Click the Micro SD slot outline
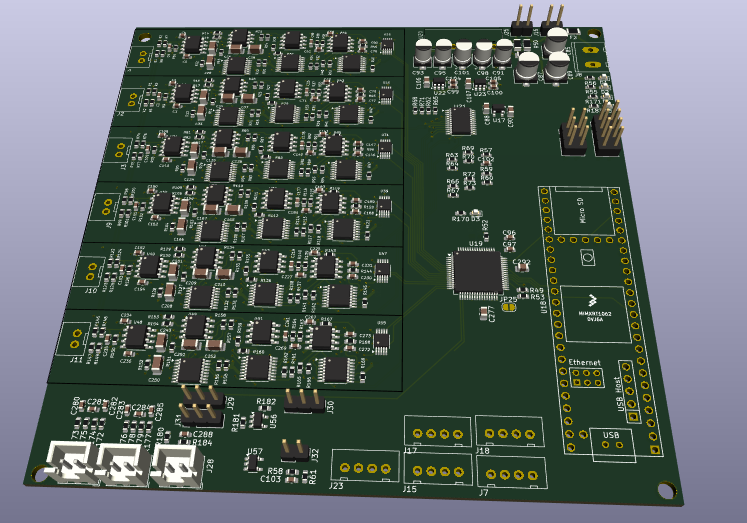This screenshot has width=747, height=523. [581, 211]
